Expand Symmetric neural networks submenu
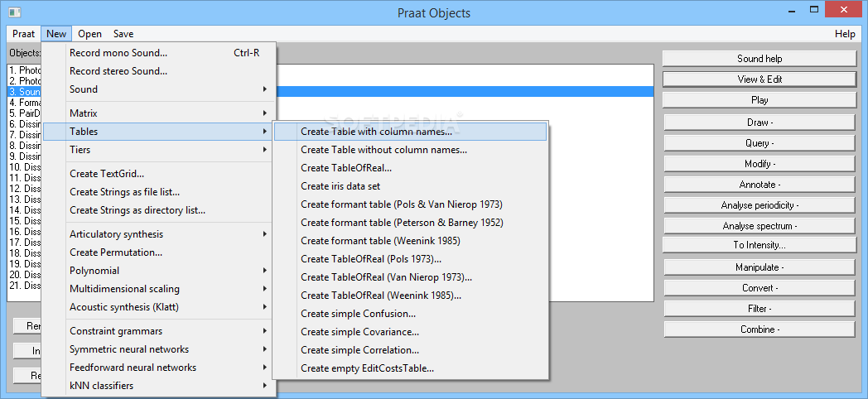The image size is (868, 399). [x=159, y=349]
